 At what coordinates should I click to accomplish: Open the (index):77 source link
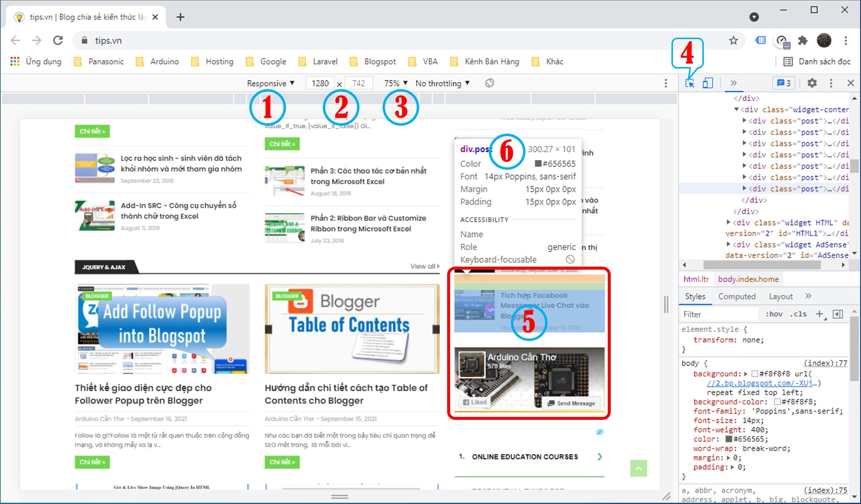click(825, 364)
